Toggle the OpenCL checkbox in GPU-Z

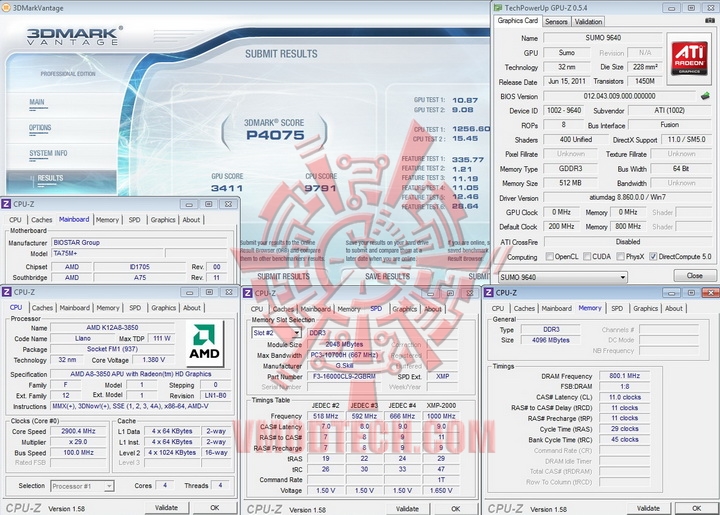click(x=549, y=257)
